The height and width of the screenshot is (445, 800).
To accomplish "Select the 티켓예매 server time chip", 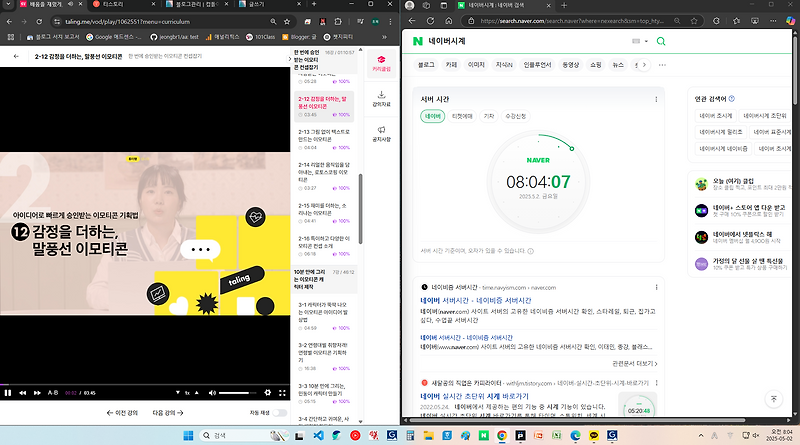I will click(x=462, y=116).
